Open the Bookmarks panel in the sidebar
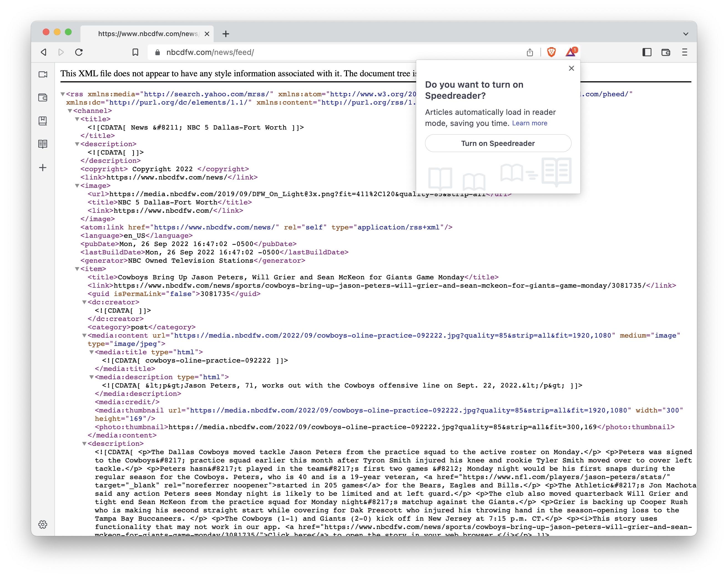Screen dimensions: 728x577 click(x=42, y=122)
